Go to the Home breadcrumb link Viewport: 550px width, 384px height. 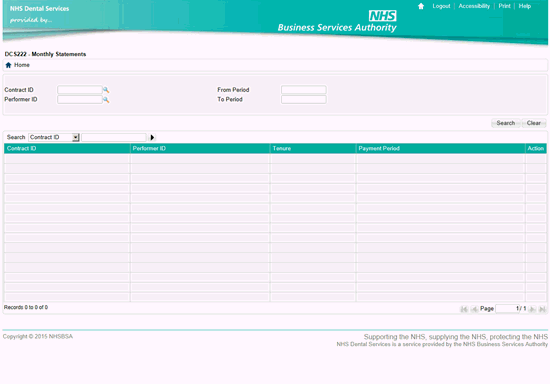22,65
